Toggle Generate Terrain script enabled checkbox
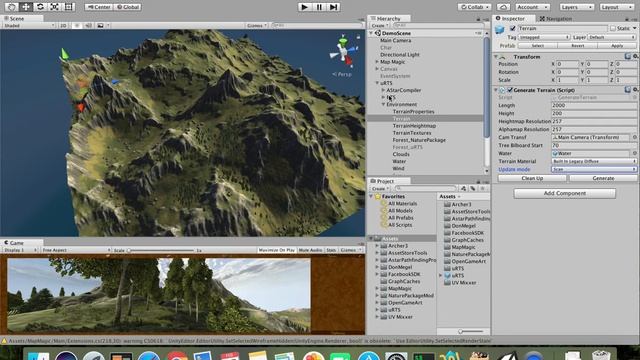 coord(510,90)
